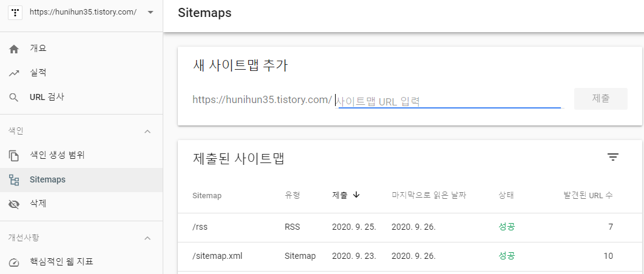The image size is (644, 274).
Task: Open the filter icon for submitted sitemaps
Action: point(613,157)
